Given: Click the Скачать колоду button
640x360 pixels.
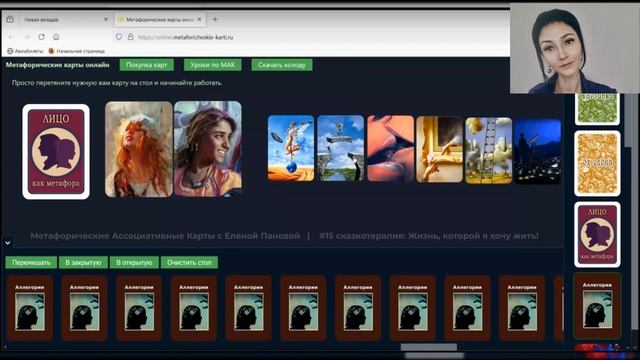Looking at the screenshot, I should pyautogui.click(x=282, y=64).
